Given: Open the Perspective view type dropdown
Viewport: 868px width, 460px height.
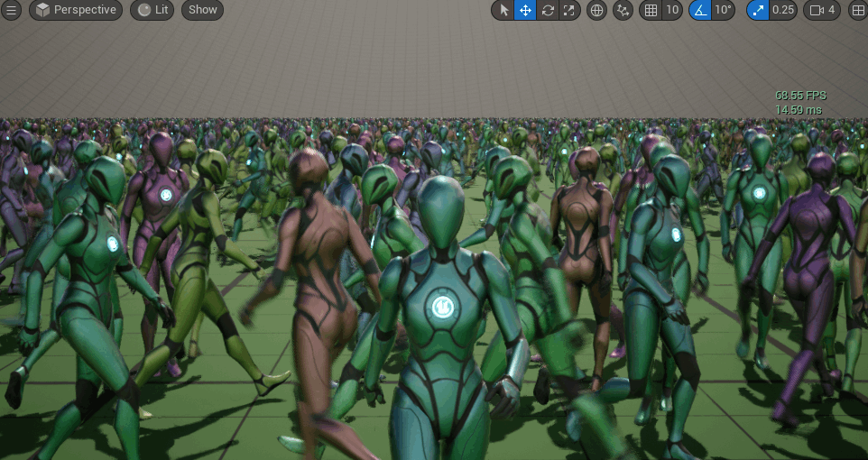Looking at the screenshot, I should pos(77,10).
